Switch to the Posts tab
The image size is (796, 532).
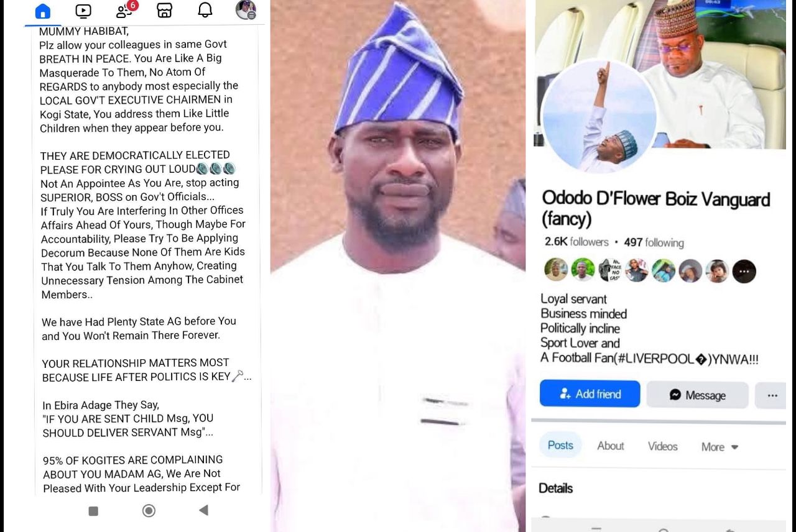[560, 446]
